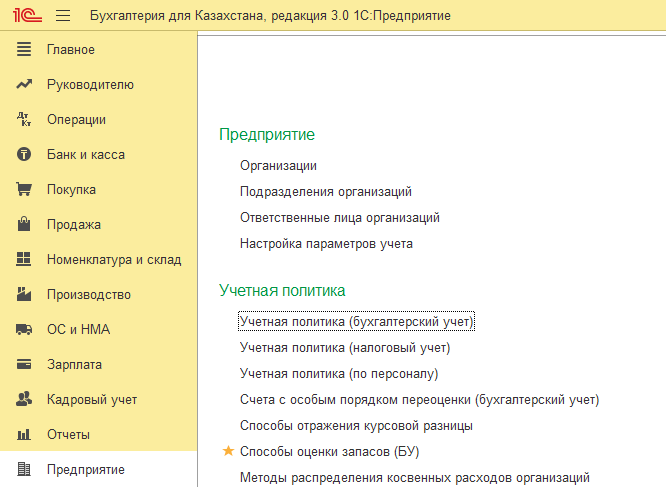Switch to the Отчеты section
666x487 pixels.
tap(68, 435)
